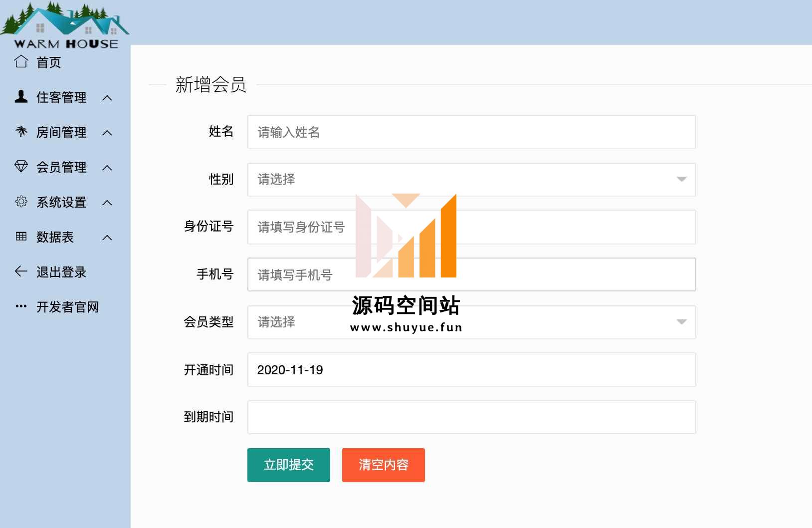The width and height of the screenshot is (812, 528).
Task: Open the 会员类型 dropdown
Action: point(471,322)
